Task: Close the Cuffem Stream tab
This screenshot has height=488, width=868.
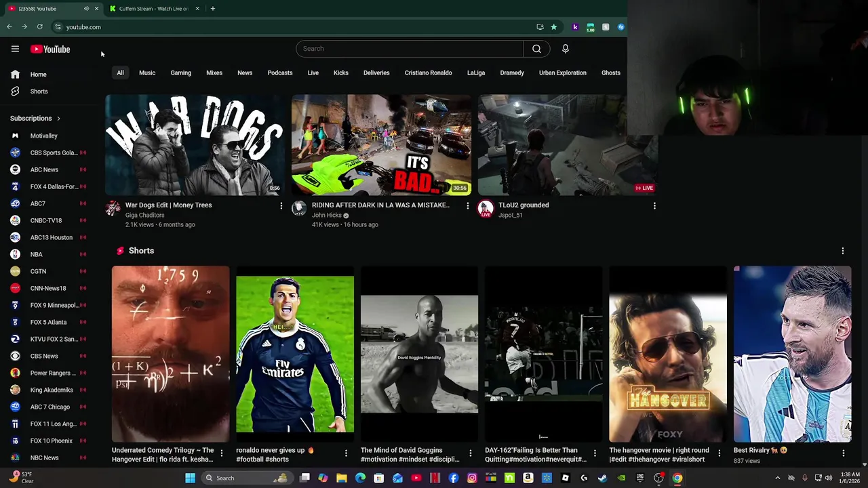Action: tap(197, 9)
